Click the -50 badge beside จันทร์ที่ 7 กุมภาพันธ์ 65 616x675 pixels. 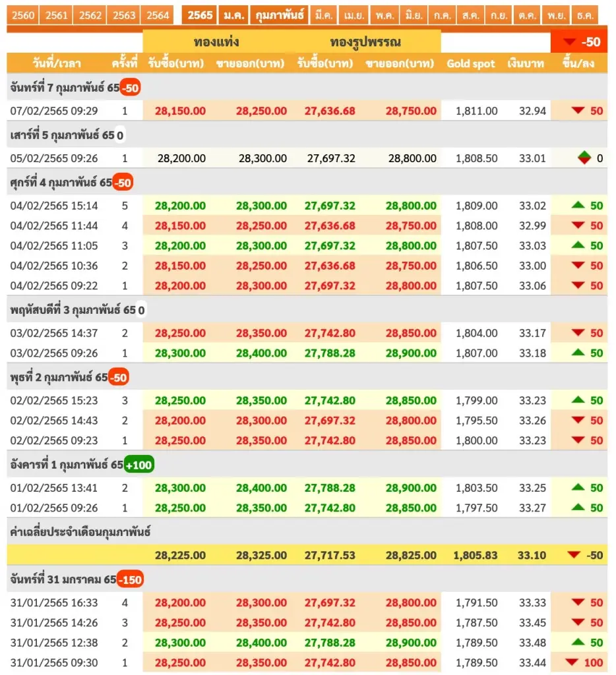coord(130,88)
